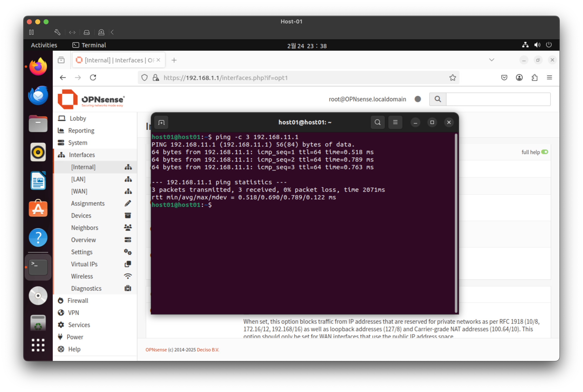The width and height of the screenshot is (583, 392).
Task: Expand the Services menu section
Action: (x=79, y=325)
